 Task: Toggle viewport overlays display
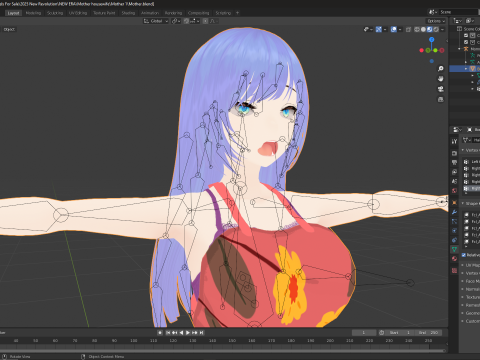[393, 30]
